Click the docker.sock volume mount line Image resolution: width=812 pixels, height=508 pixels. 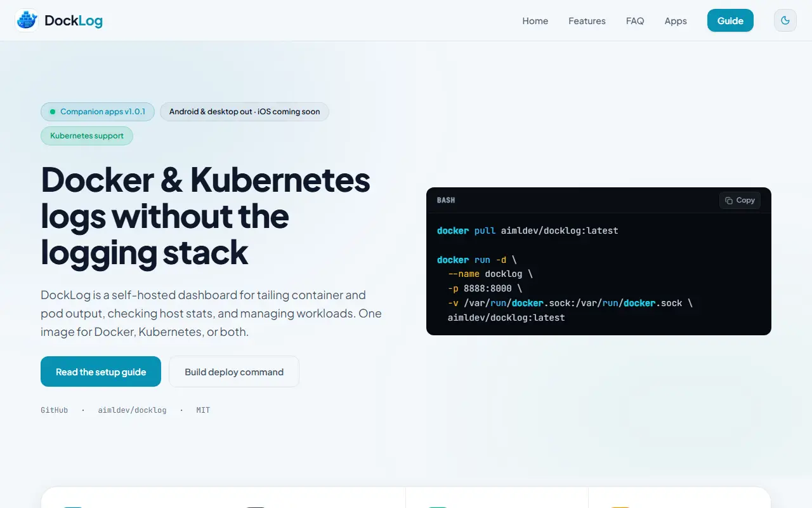570,303
